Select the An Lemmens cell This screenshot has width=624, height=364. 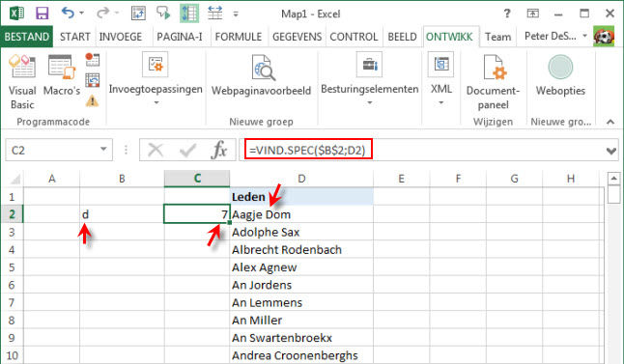pyautogui.click(x=301, y=302)
